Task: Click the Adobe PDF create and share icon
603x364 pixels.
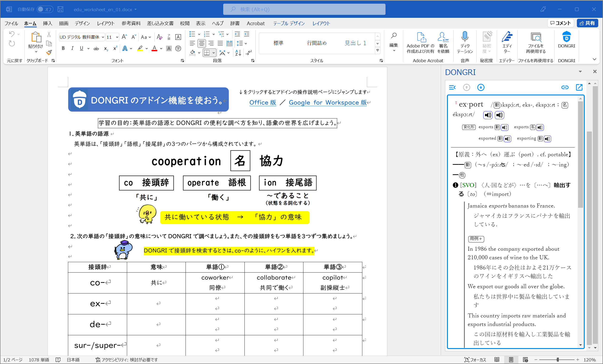Action: [x=420, y=42]
